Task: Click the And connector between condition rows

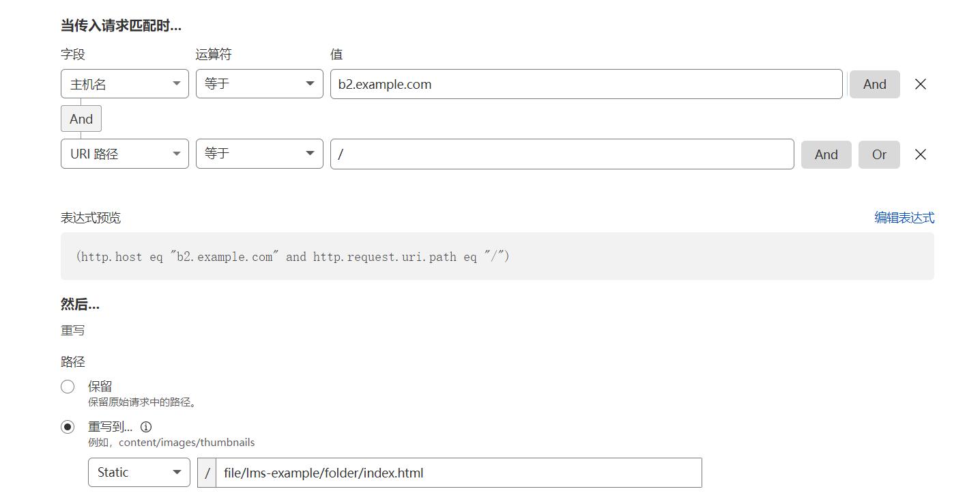Action: [81, 119]
